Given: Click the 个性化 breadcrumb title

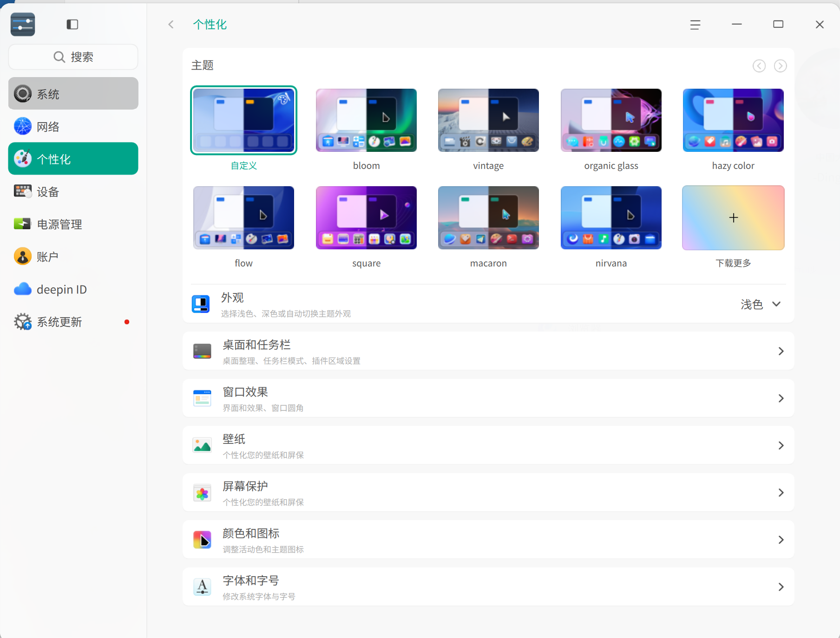Looking at the screenshot, I should (x=210, y=25).
